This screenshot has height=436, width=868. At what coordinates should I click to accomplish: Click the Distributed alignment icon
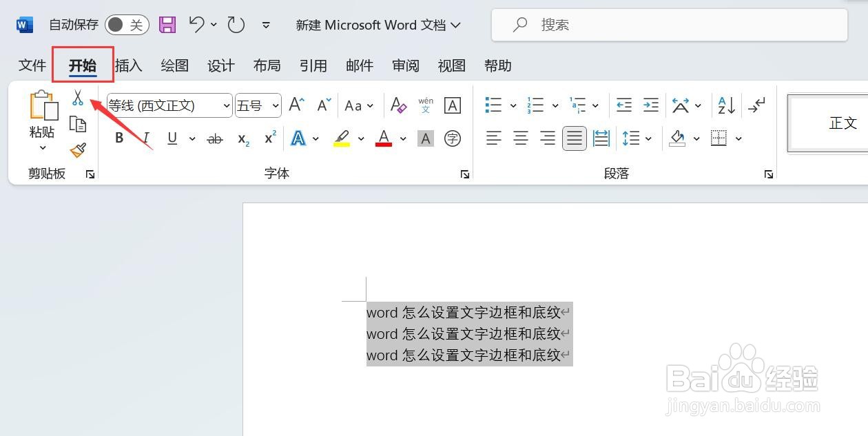(x=601, y=138)
